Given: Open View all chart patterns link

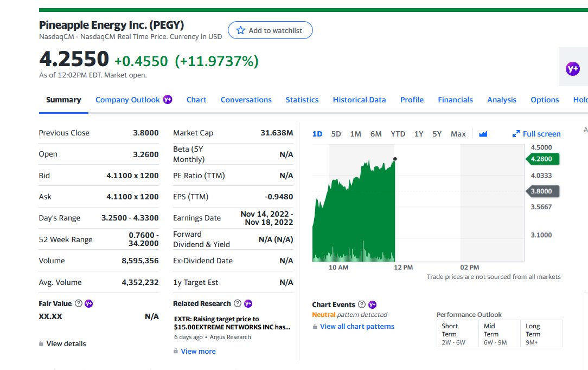Looking at the screenshot, I should point(357,327).
